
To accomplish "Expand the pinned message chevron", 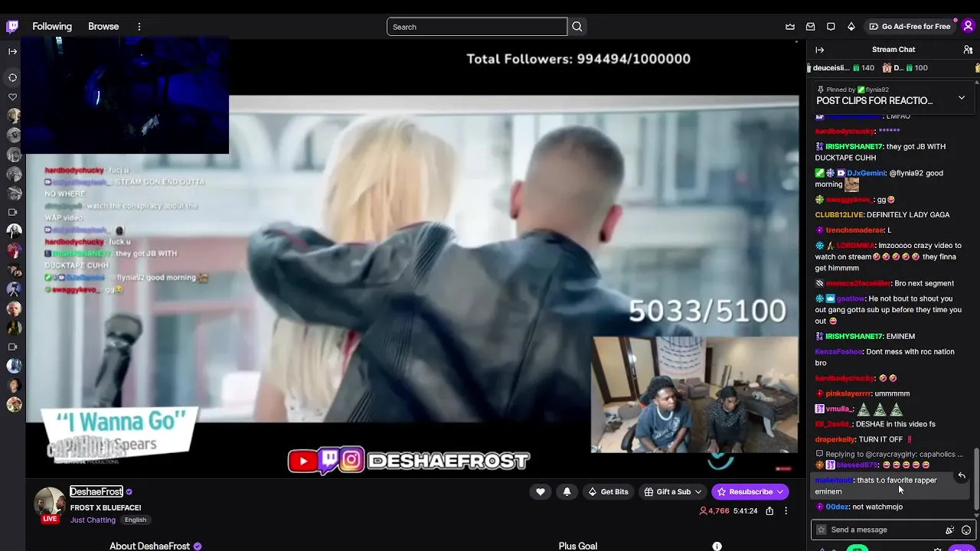I will (x=962, y=97).
